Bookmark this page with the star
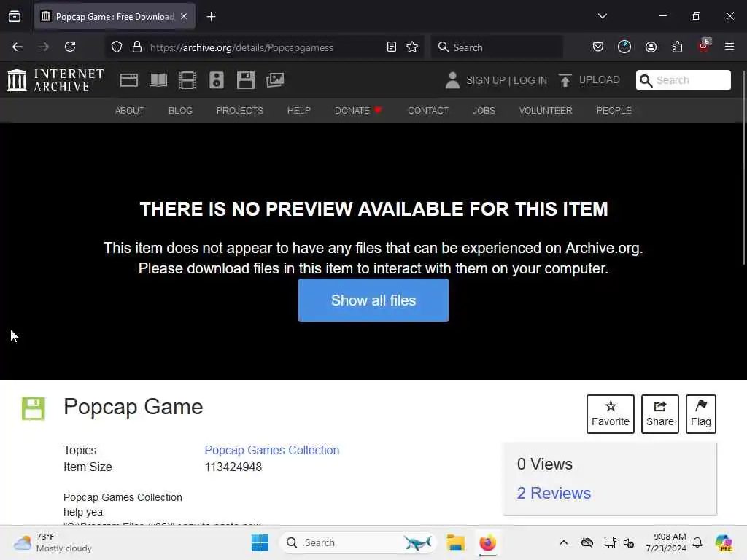The height and width of the screenshot is (560, 747). 412,47
